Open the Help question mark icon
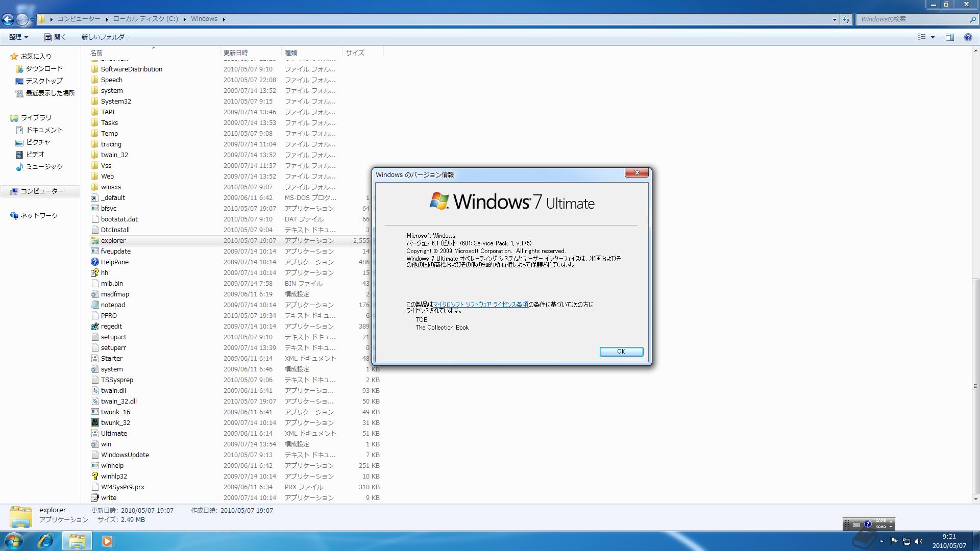 point(968,37)
